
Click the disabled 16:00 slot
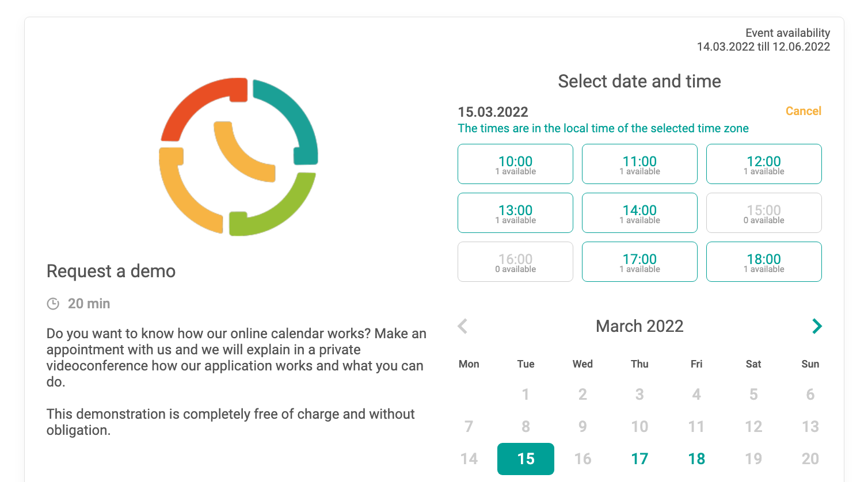pyautogui.click(x=515, y=262)
